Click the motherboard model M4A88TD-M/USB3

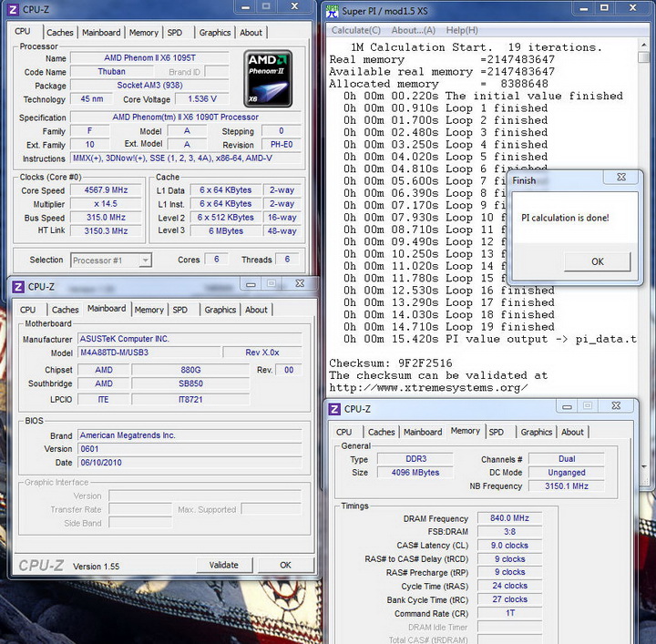149,353
